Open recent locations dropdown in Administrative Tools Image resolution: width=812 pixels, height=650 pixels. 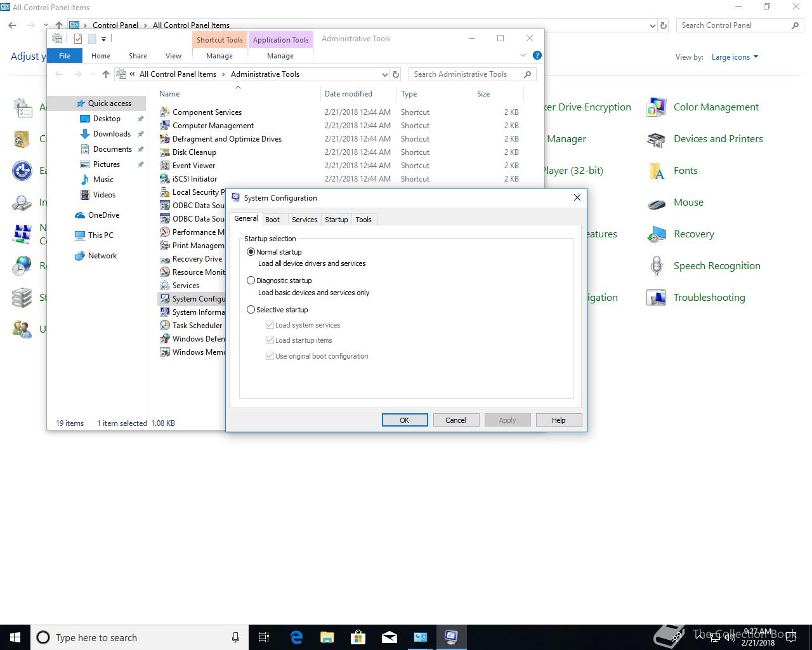pos(93,74)
